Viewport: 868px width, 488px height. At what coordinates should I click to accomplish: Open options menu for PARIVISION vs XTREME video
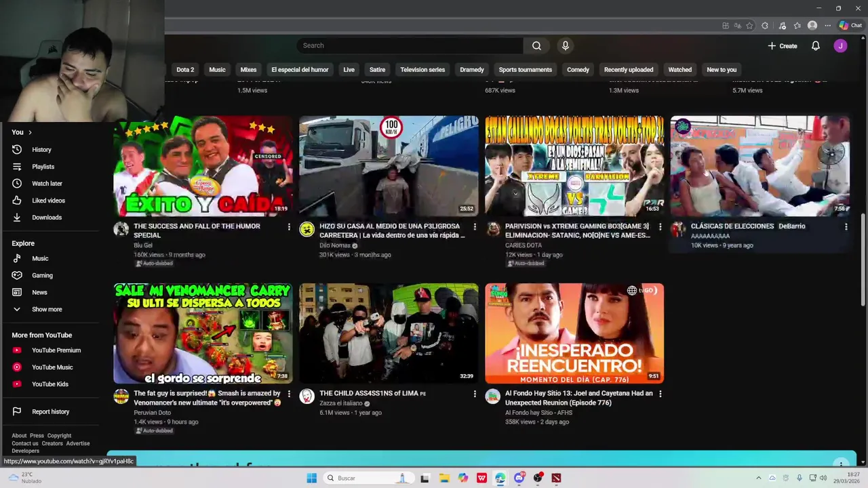pos(660,226)
